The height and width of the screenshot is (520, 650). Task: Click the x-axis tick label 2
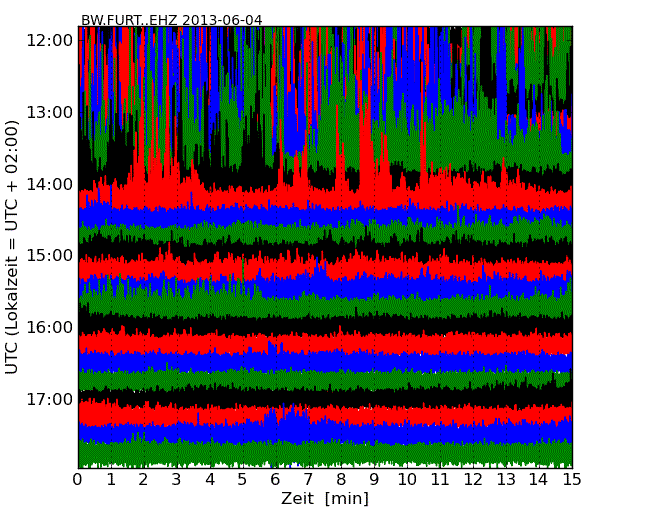coord(144,480)
